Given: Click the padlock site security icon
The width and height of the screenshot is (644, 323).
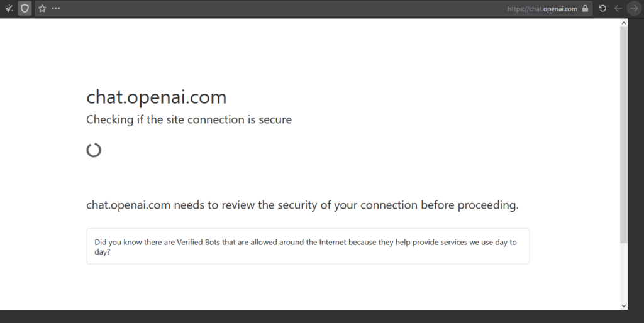Looking at the screenshot, I should [x=586, y=8].
